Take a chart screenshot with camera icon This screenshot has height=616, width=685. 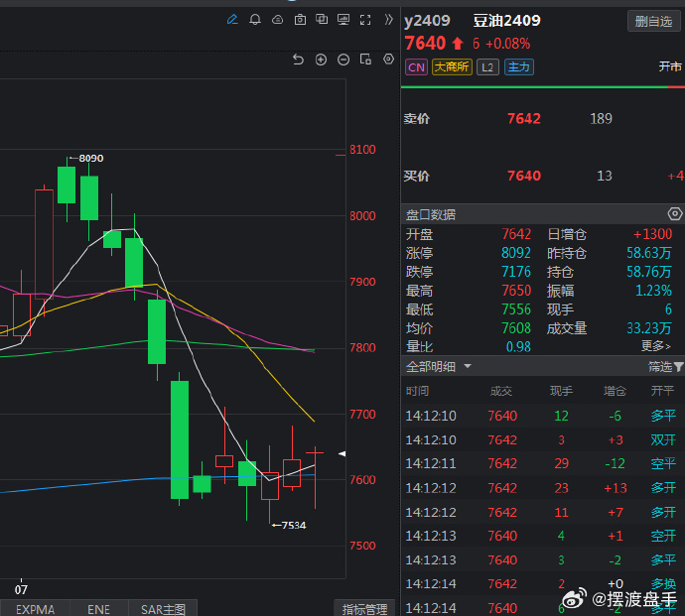click(299, 19)
